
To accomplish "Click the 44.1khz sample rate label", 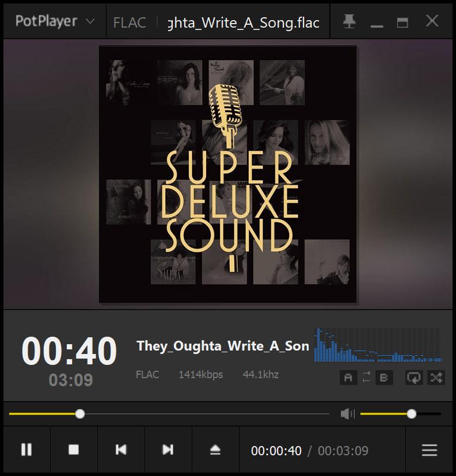I will coord(261,375).
